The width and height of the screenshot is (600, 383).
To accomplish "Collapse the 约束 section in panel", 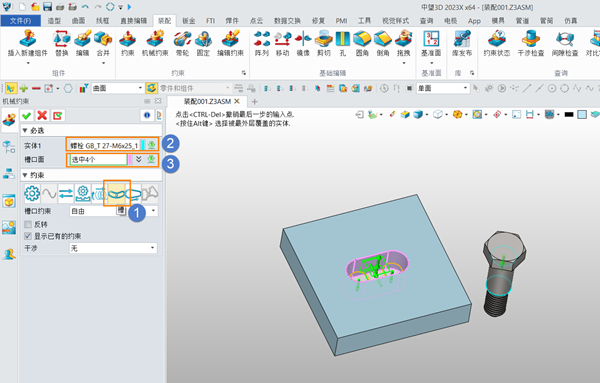I will point(25,175).
